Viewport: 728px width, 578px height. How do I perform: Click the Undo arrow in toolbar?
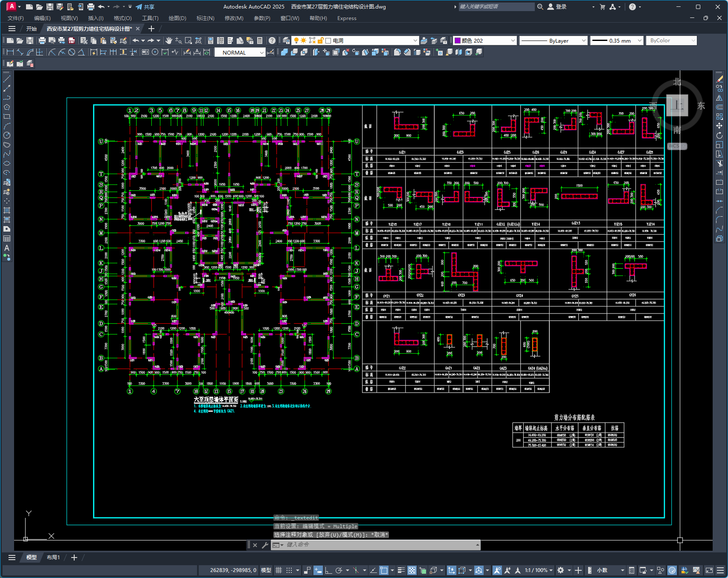click(136, 41)
